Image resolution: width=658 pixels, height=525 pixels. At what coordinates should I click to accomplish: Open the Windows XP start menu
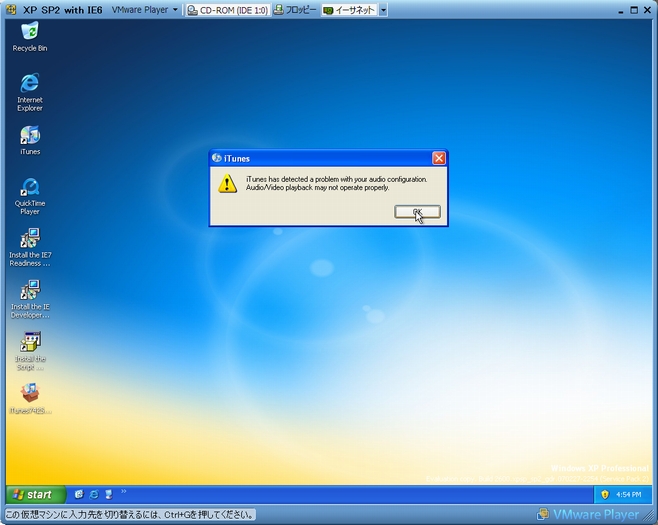[x=36, y=494]
